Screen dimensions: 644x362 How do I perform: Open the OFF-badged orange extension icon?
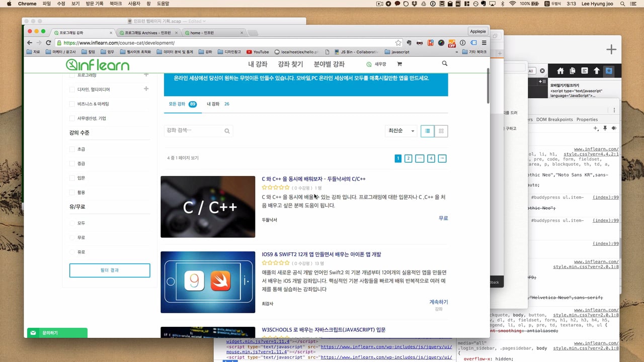tap(452, 43)
